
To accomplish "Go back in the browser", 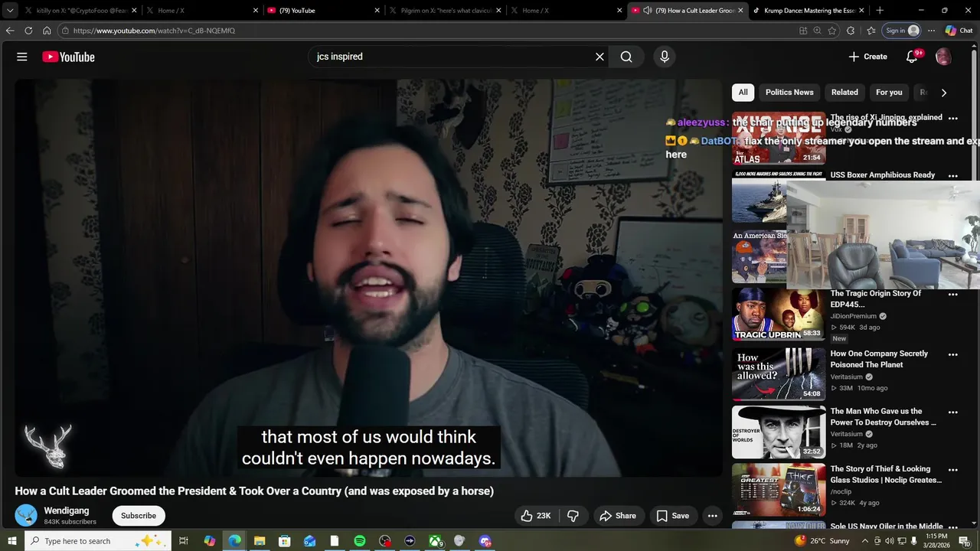I will pos(10,31).
